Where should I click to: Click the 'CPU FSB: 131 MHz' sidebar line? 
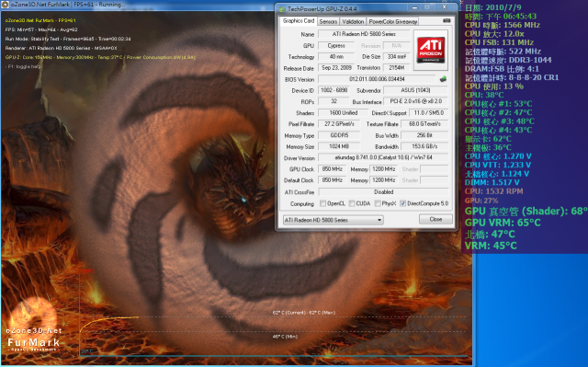pos(499,42)
